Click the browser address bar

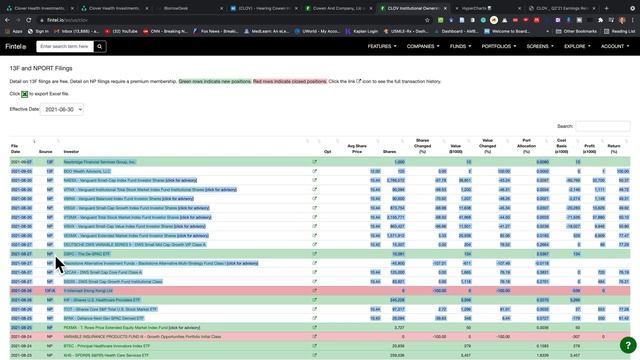[233, 20]
